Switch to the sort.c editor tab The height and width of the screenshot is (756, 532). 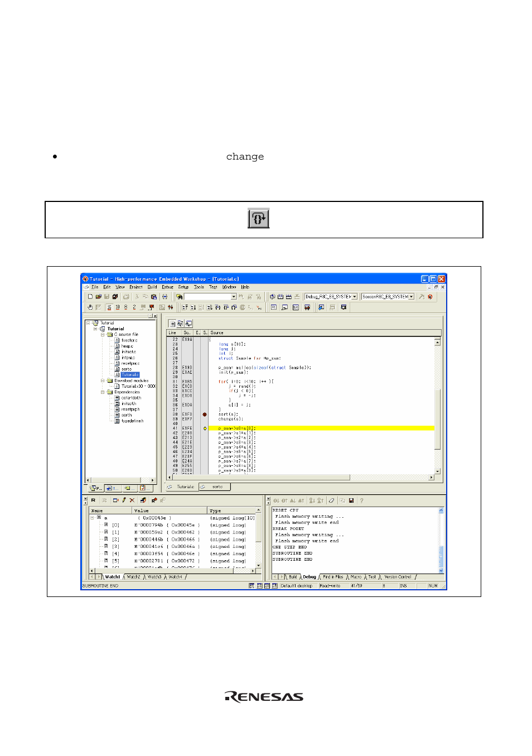coord(215,487)
